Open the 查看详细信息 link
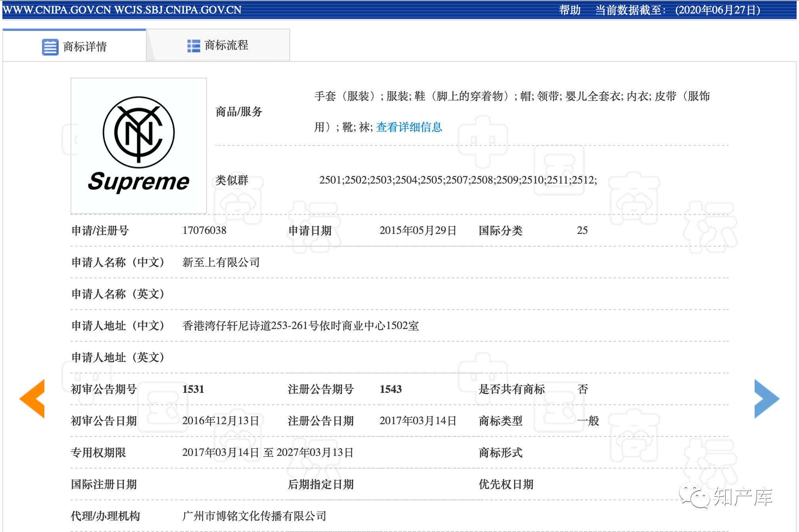Image resolution: width=799 pixels, height=532 pixels. 409,127
